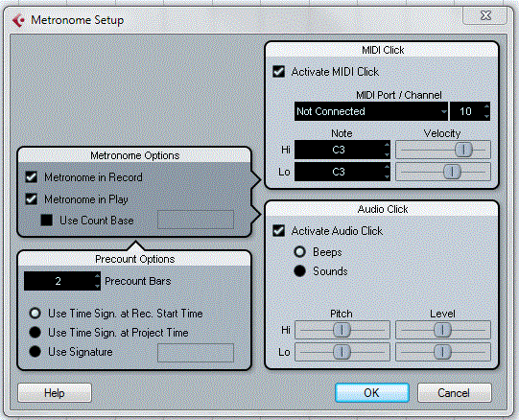519x420 pixels.
Task: Toggle Activate MIDI Click checkbox
Action: pyautogui.click(x=279, y=72)
